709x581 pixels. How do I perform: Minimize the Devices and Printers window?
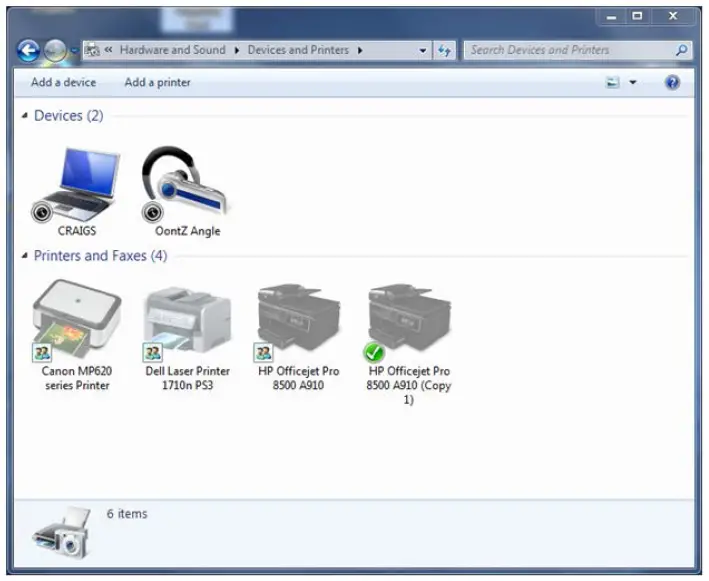pos(612,17)
